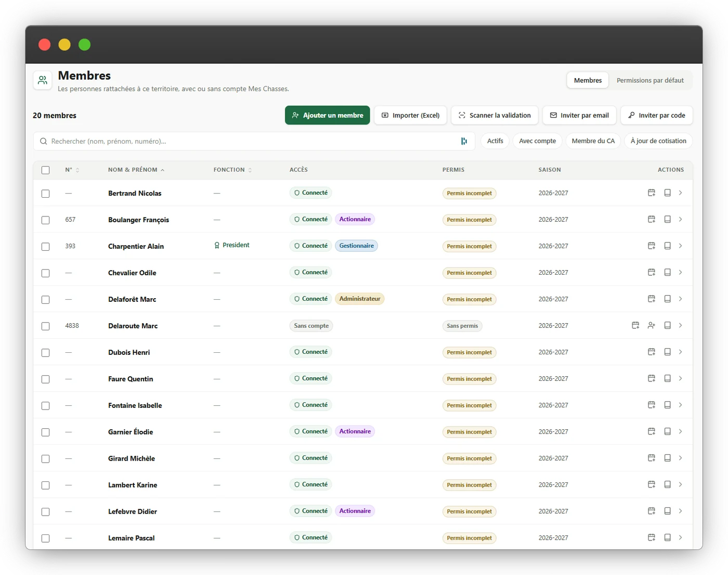The height and width of the screenshot is (575, 728).
Task: Open the chevron for Delaroute Marc
Action: (681, 326)
